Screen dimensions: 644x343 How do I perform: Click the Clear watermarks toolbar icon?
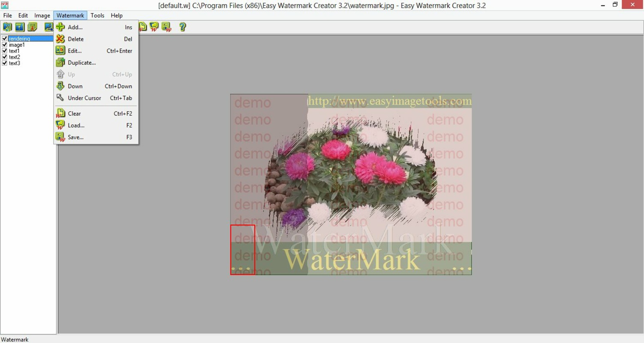pyautogui.click(x=143, y=27)
